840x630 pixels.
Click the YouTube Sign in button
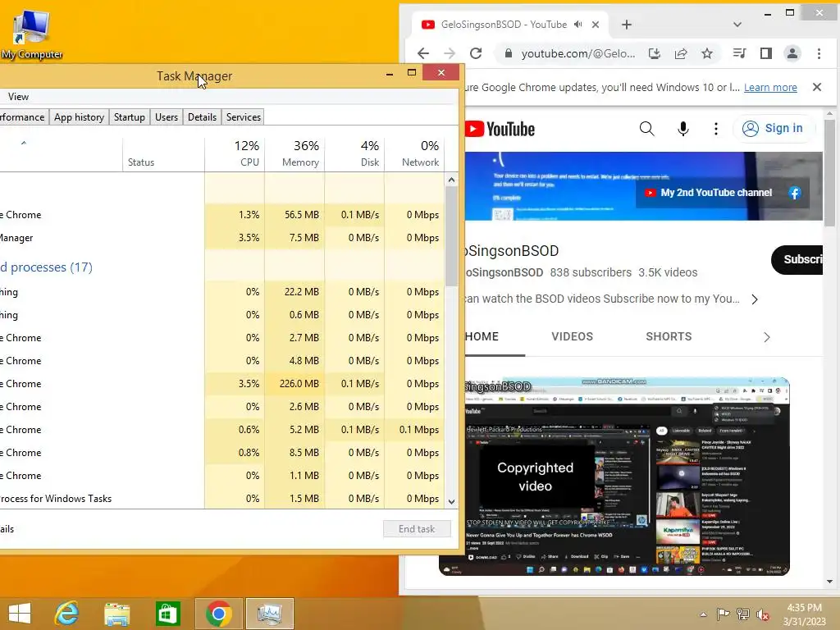coord(773,129)
